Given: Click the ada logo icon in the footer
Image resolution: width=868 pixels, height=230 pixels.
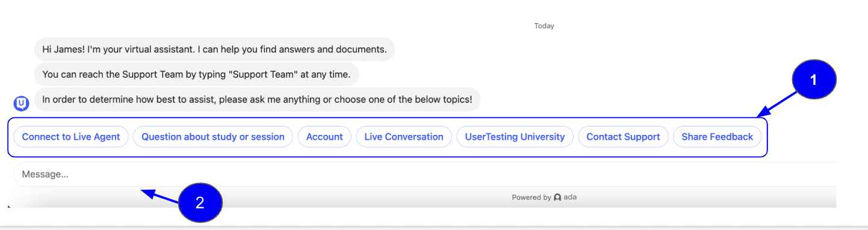Looking at the screenshot, I should point(557,197).
